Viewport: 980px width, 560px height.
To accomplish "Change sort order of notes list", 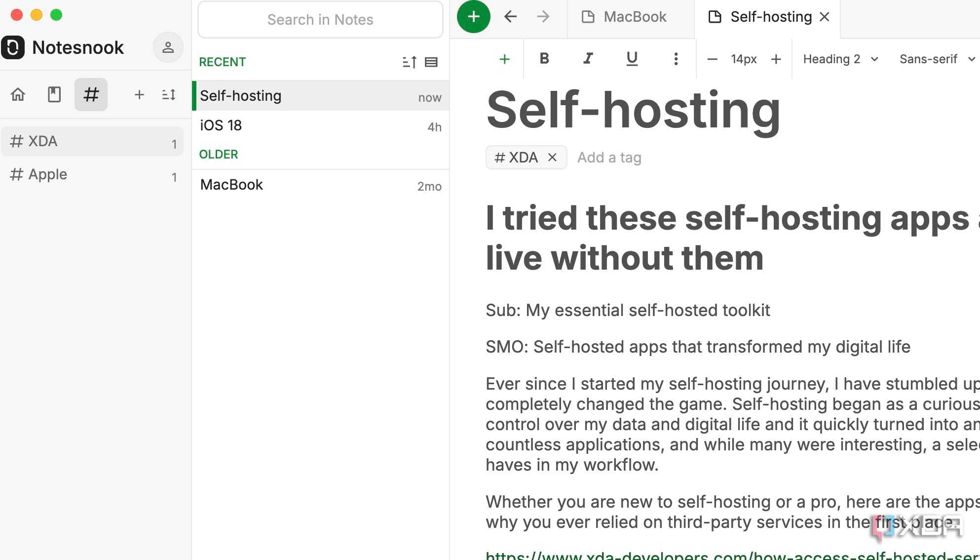I will (x=410, y=62).
